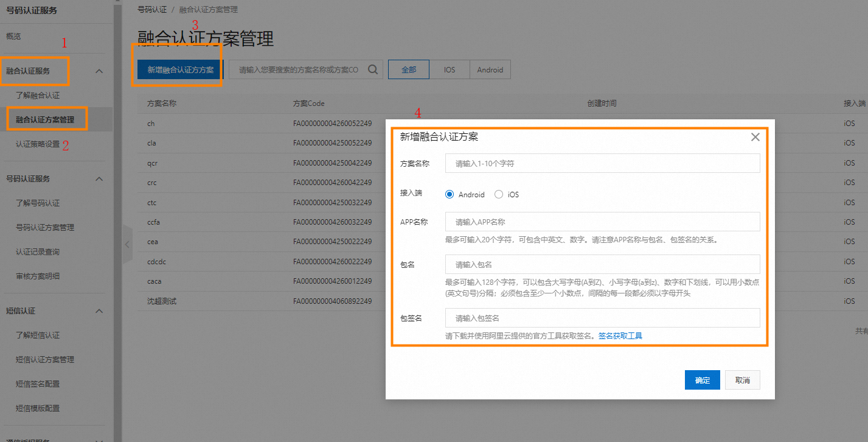Open 了解融合认证 menu item
The image size is (868, 442).
click(x=38, y=96)
